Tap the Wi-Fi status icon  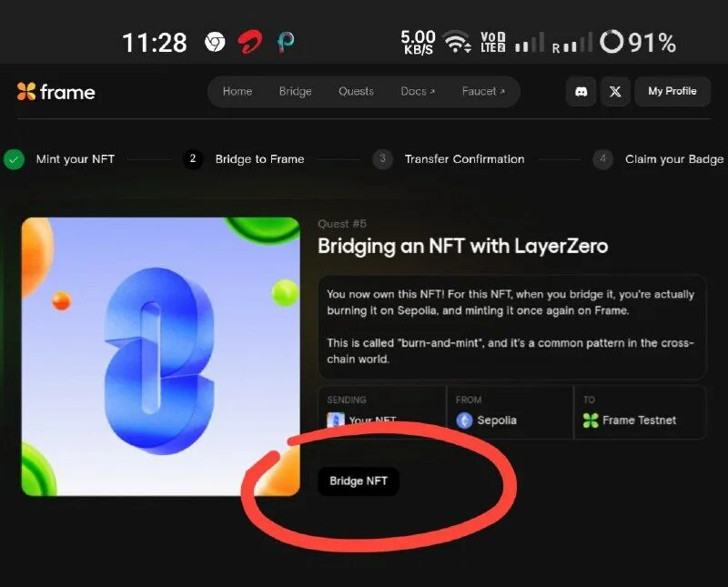(458, 42)
